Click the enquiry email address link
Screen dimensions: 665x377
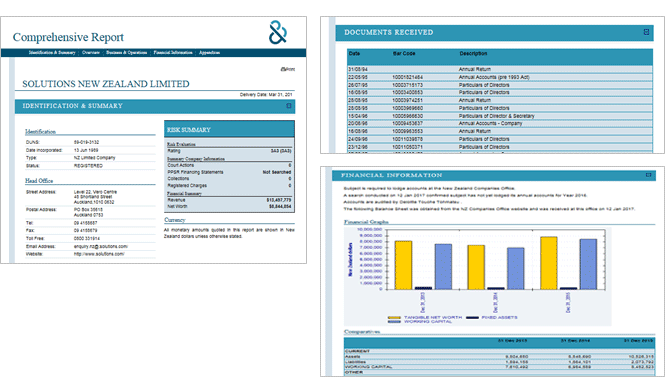click(101, 246)
